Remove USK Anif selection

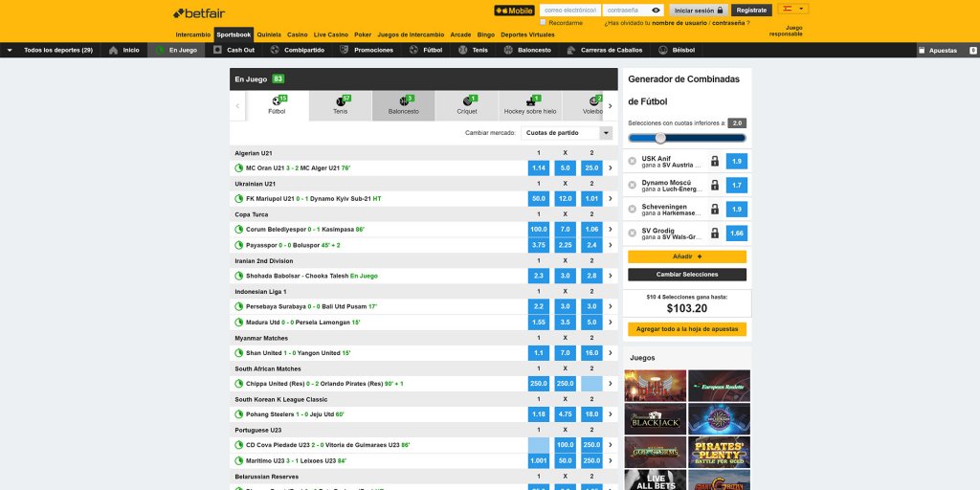632,161
